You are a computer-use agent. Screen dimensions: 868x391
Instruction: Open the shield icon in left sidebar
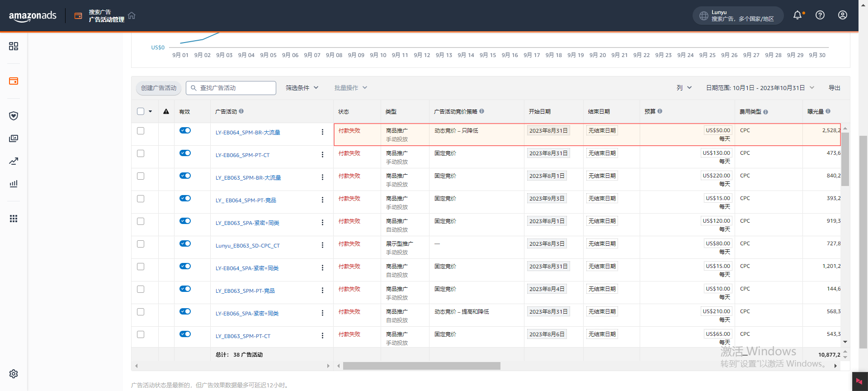point(14,116)
